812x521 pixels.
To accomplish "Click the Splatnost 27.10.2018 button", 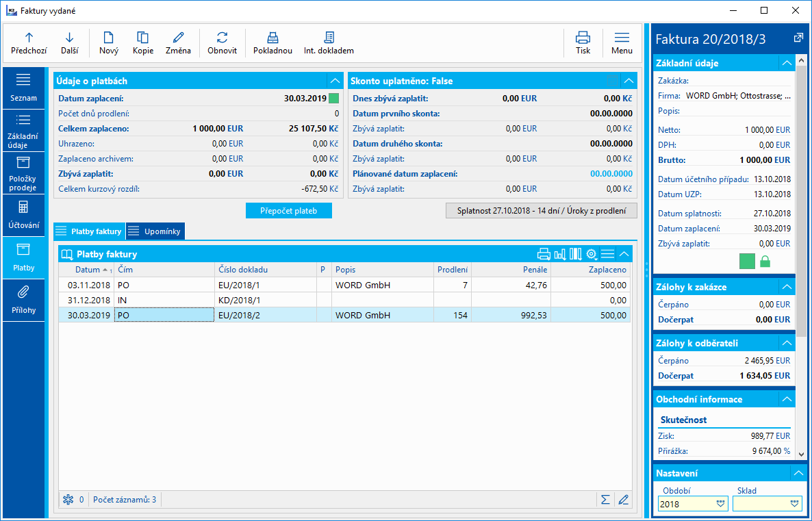I will [x=542, y=210].
